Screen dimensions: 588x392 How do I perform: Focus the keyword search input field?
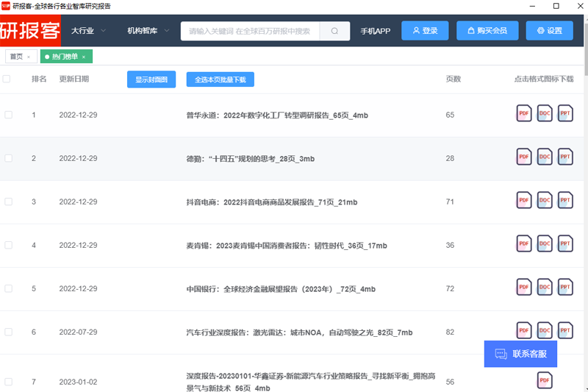click(x=250, y=31)
